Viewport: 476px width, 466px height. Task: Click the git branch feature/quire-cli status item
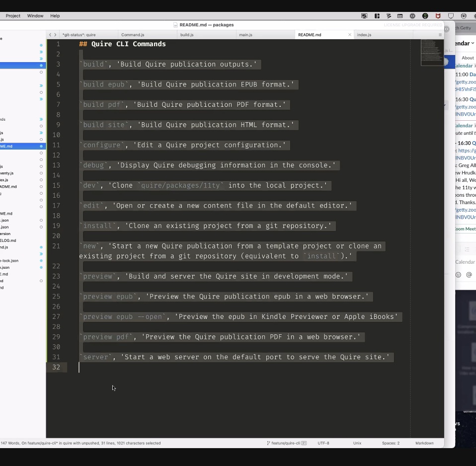click(287, 443)
